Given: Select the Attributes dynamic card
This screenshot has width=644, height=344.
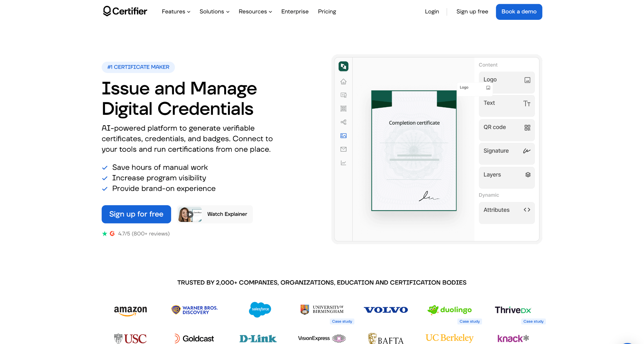Looking at the screenshot, I should pos(507,213).
